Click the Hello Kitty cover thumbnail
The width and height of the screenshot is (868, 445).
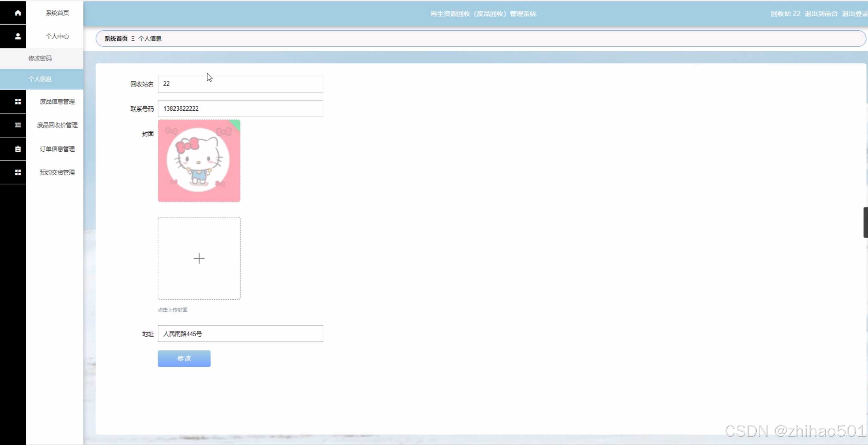point(199,161)
